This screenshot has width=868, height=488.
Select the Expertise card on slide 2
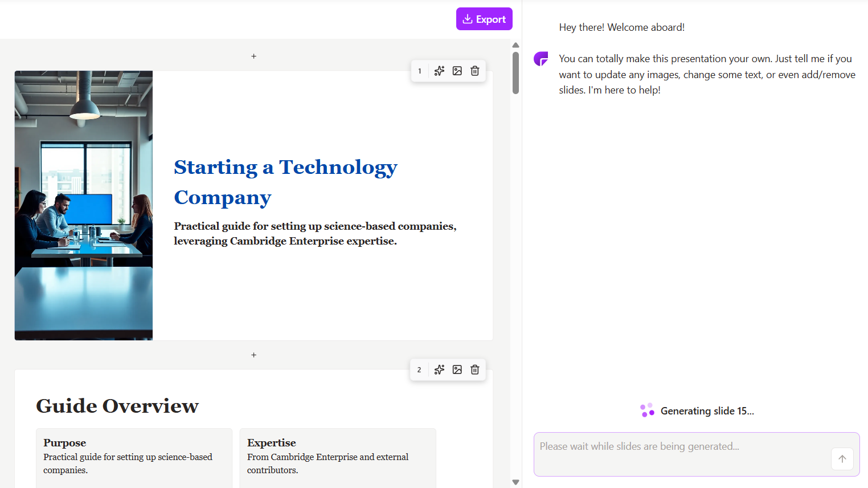pos(338,458)
